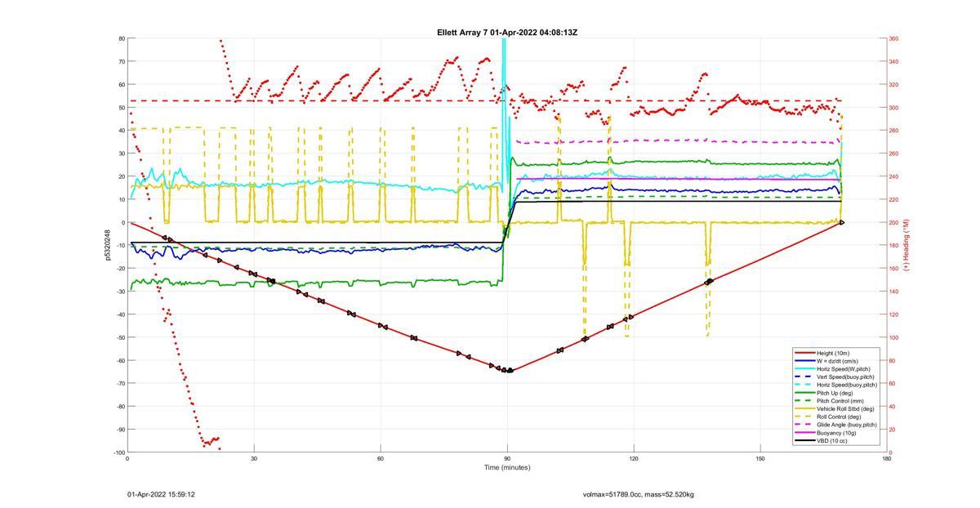The width and height of the screenshot is (980, 508).
Task: Click the plot title 'Ellett Array 7 01-Apr-2022 04:08:13Z'
Action: click(x=507, y=33)
